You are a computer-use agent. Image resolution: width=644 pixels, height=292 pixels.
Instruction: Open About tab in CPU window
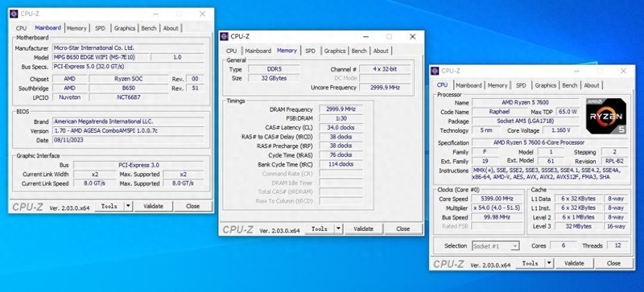click(592, 85)
